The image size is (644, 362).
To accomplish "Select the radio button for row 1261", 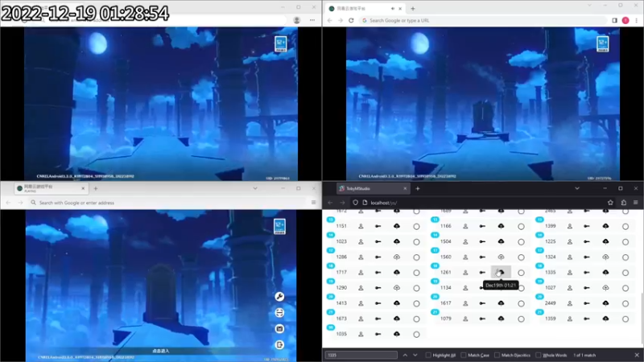I will pyautogui.click(x=521, y=273).
